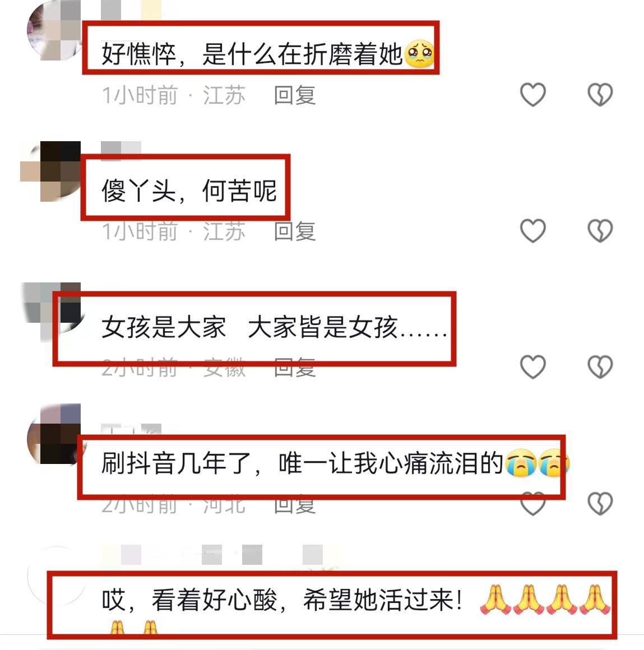644x650 pixels.
Task: Open avatar of 看着好心酸 commenter
Action: pos(57,576)
